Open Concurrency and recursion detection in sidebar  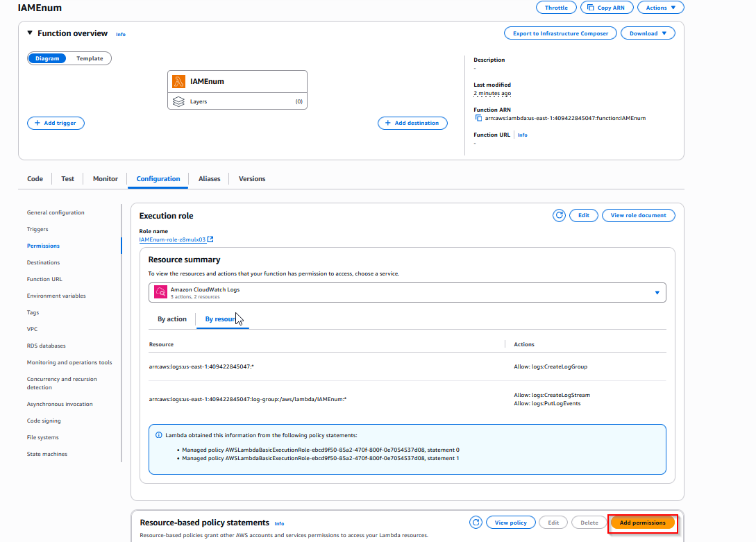point(62,383)
